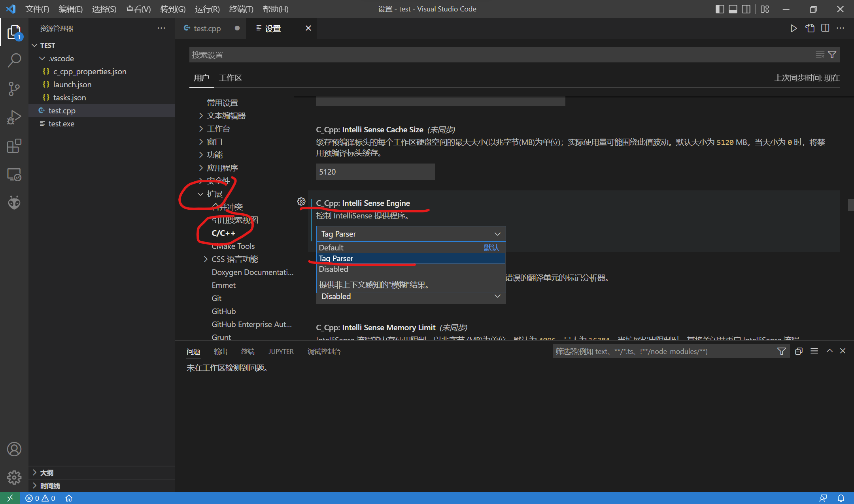
Task: Maximize the bottom panel size
Action: point(829,351)
